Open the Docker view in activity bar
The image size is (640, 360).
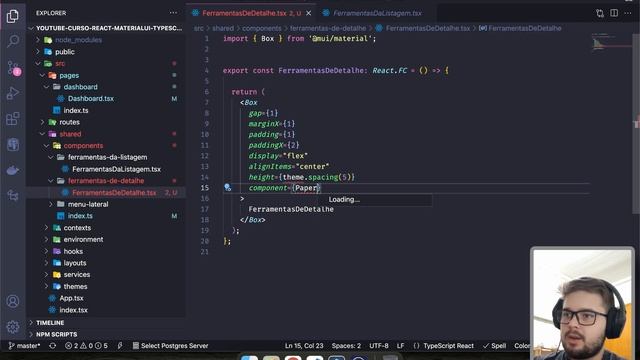point(13,170)
